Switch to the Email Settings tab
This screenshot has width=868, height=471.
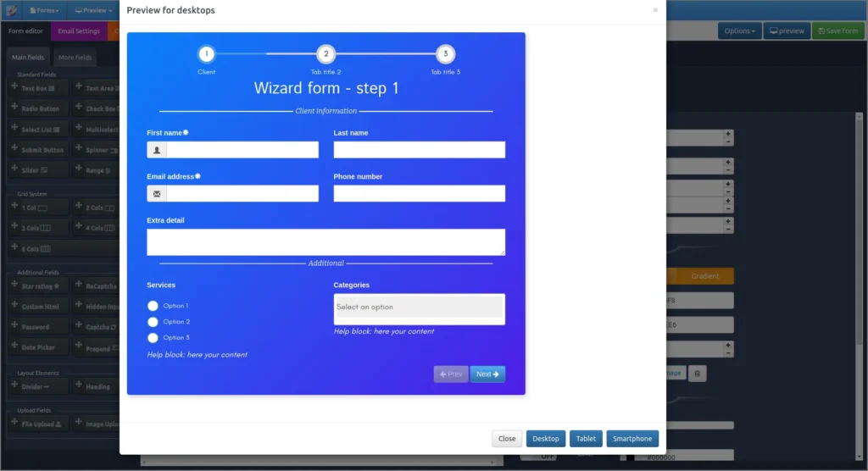79,31
